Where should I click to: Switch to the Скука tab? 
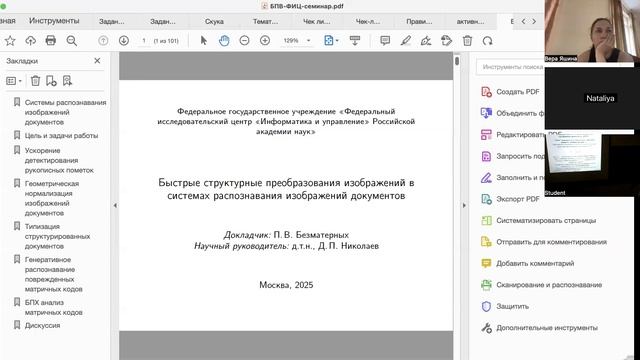(x=214, y=22)
